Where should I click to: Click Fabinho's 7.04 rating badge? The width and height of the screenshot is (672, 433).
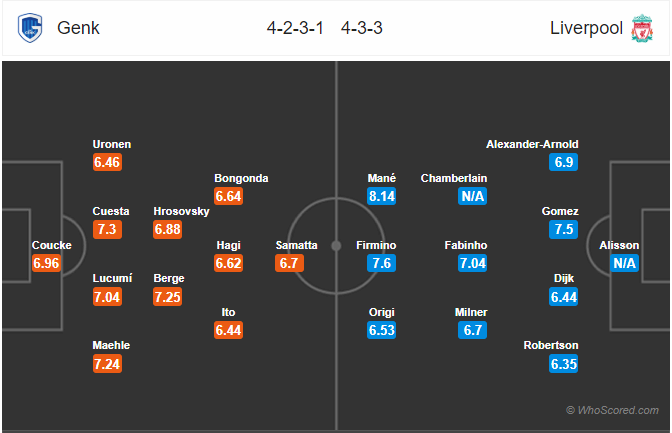point(472,263)
